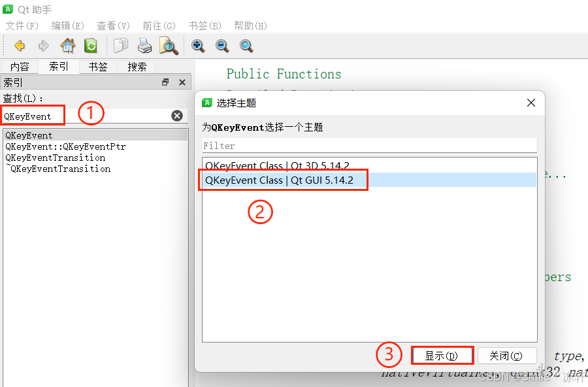Click the sync with contents icon
This screenshot has width=588, height=387.
91,46
